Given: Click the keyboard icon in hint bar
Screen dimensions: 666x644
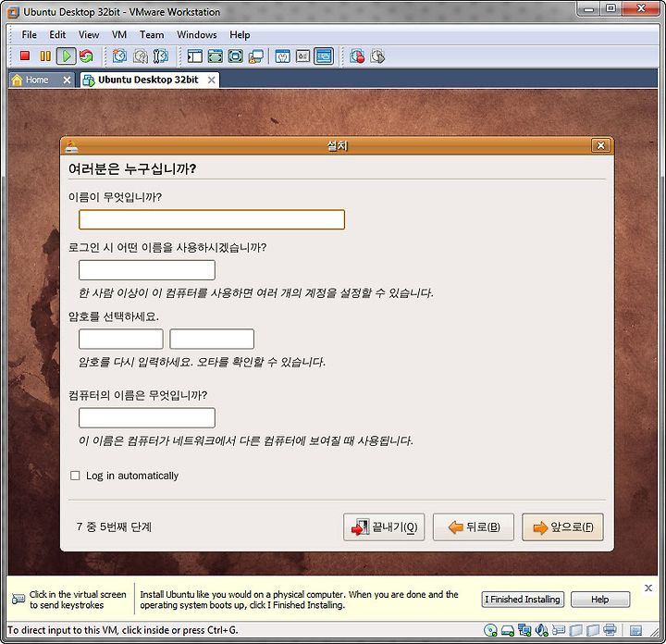Looking at the screenshot, I should [18, 599].
